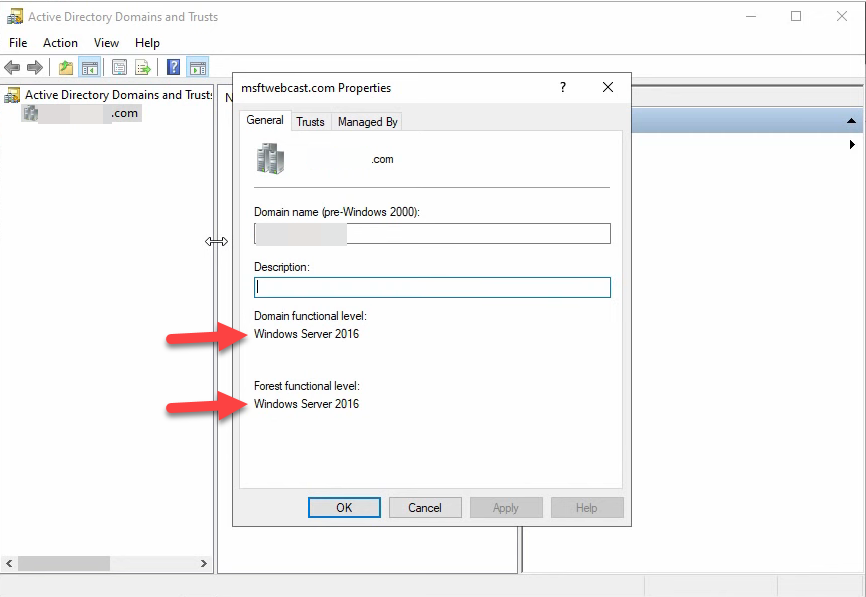The height and width of the screenshot is (597, 866).
Task: Click the Cancel button
Action: click(x=425, y=508)
